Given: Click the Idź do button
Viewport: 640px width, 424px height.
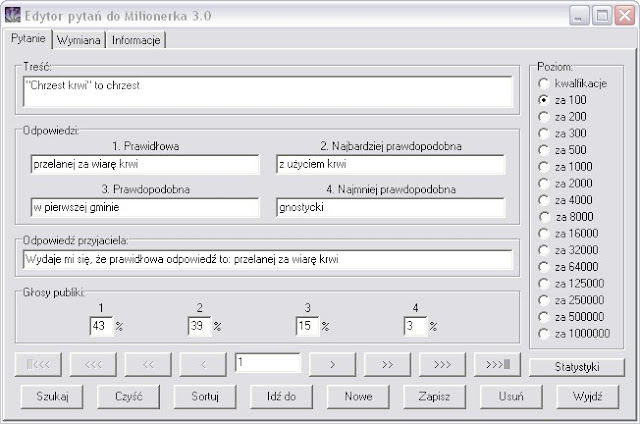Looking at the screenshot, I should click(282, 396).
